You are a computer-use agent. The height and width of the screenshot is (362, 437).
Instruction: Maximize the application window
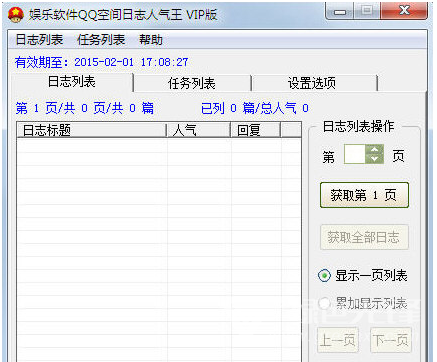click(367, 11)
